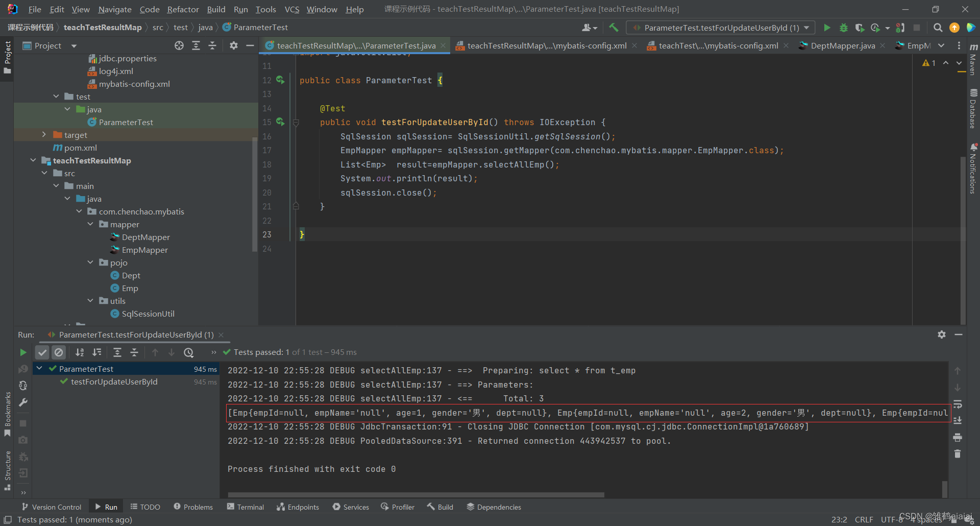Open the profiler run icon in top toolbar
This screenshot has height=526, width=980.
(x=876, y=28)
